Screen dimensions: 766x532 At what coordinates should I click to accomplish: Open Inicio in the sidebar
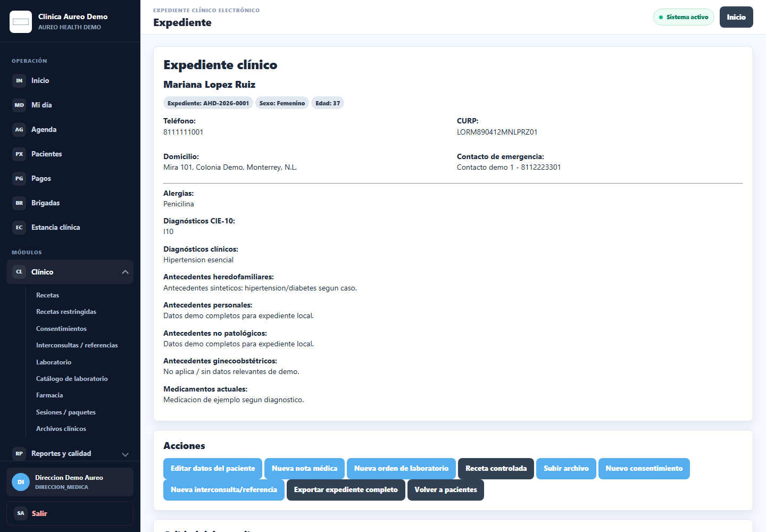click(70, 81)
